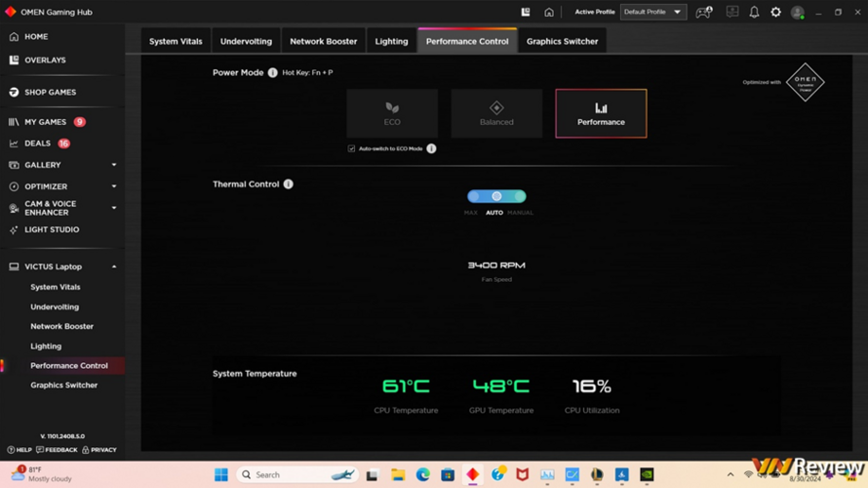Open weather widget showing 81°F
868x488 pixels.
tap(42, 474)
